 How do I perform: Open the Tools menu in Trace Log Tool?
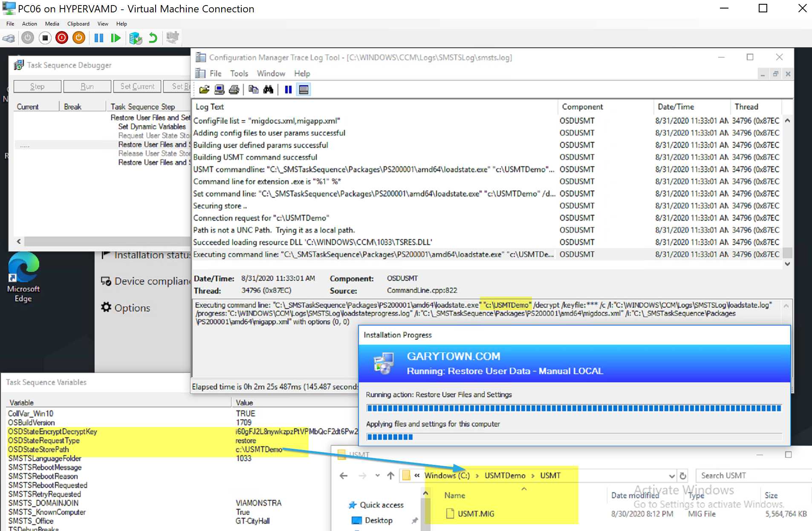click(x=239, y=74)
